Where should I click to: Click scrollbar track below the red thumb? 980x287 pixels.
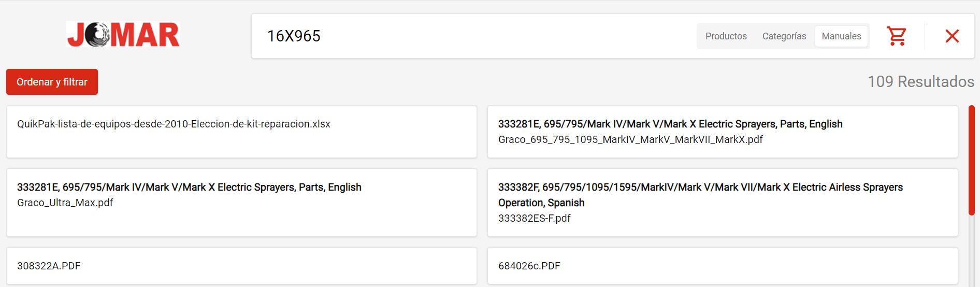tap(972, 251)
